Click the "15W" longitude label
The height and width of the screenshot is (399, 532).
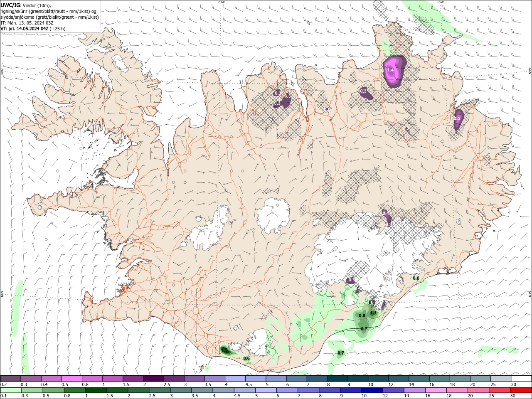(x=440, y=2)
